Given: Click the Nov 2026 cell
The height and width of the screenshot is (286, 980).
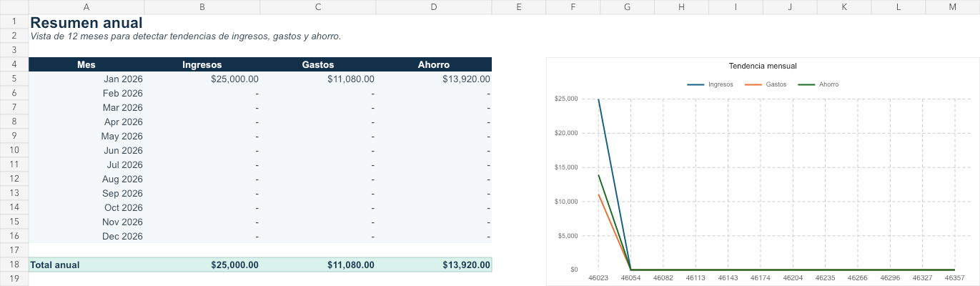Looking at the screenshot, I should [x=86, y=222].
